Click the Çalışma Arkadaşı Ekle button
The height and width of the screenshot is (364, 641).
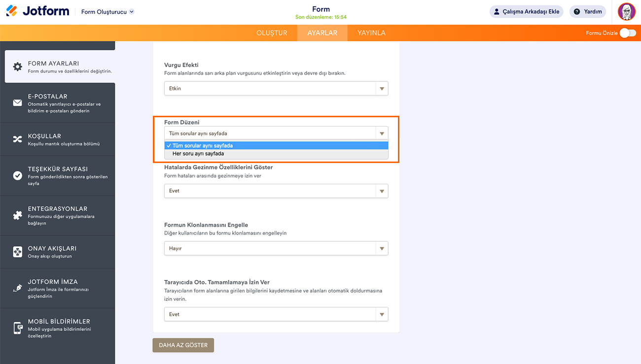point(526,12)
